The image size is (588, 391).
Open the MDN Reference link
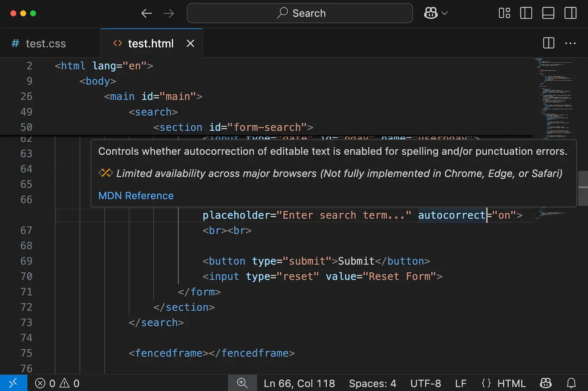(136, 195)
